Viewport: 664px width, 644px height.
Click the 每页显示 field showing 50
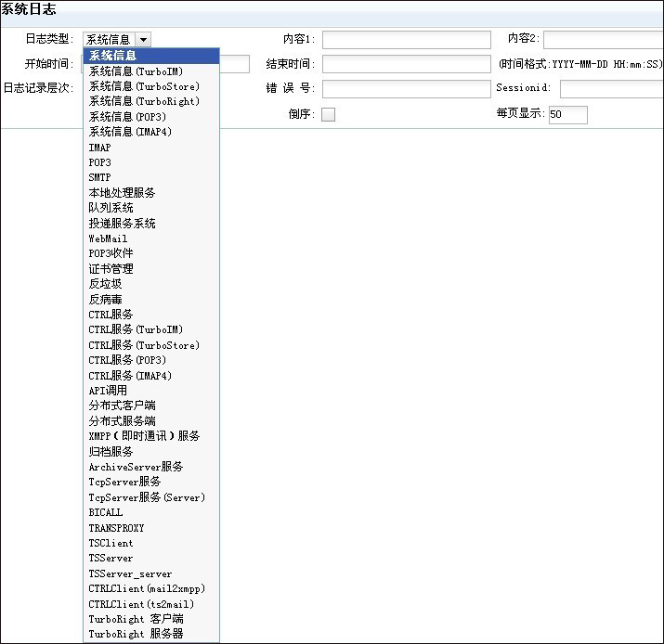tap(567, 115)
